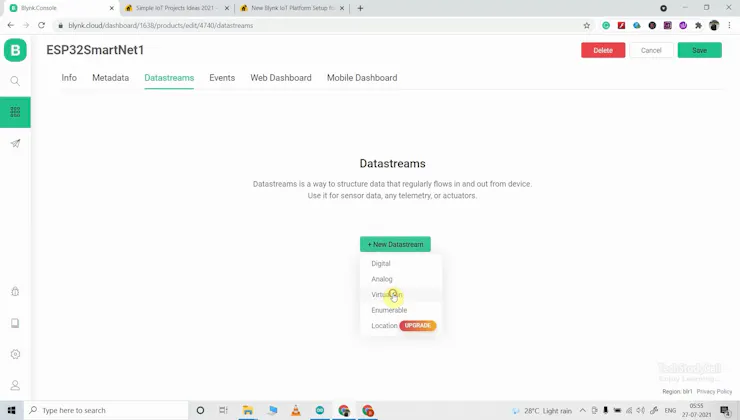Go to the Events tab
740x420 pixels.
pos(222,78)
